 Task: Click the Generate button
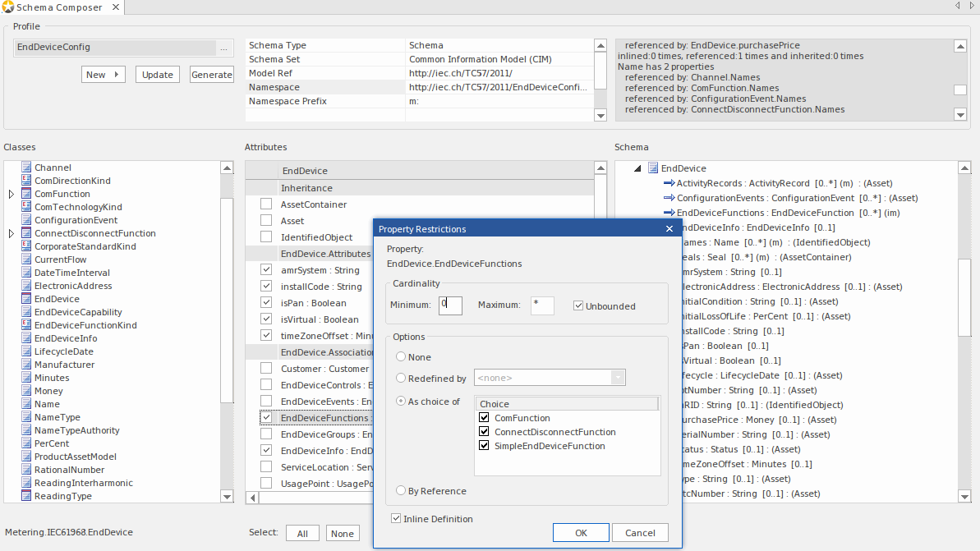point(211,75)
